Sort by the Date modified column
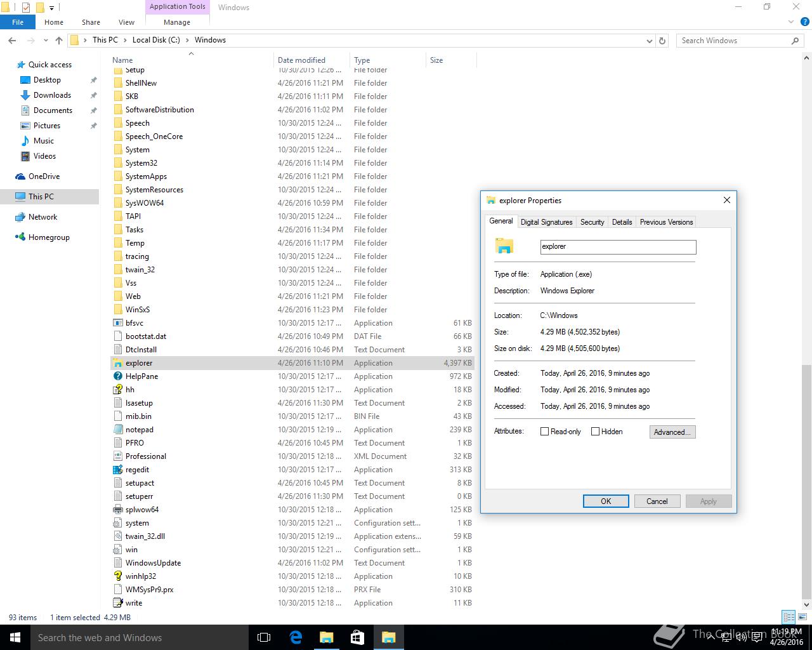Image resolution: width=812 pixels, height=650 pixels. [x=311, y=60]
